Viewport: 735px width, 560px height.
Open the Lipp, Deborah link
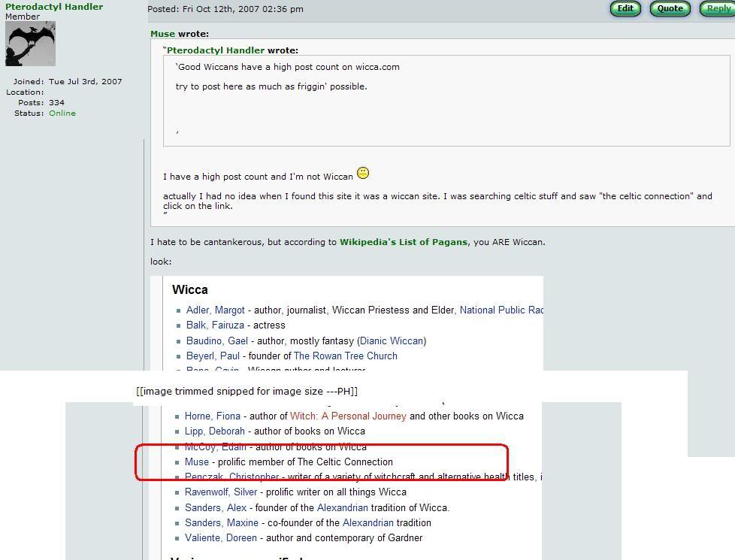[x=215, y=431]
